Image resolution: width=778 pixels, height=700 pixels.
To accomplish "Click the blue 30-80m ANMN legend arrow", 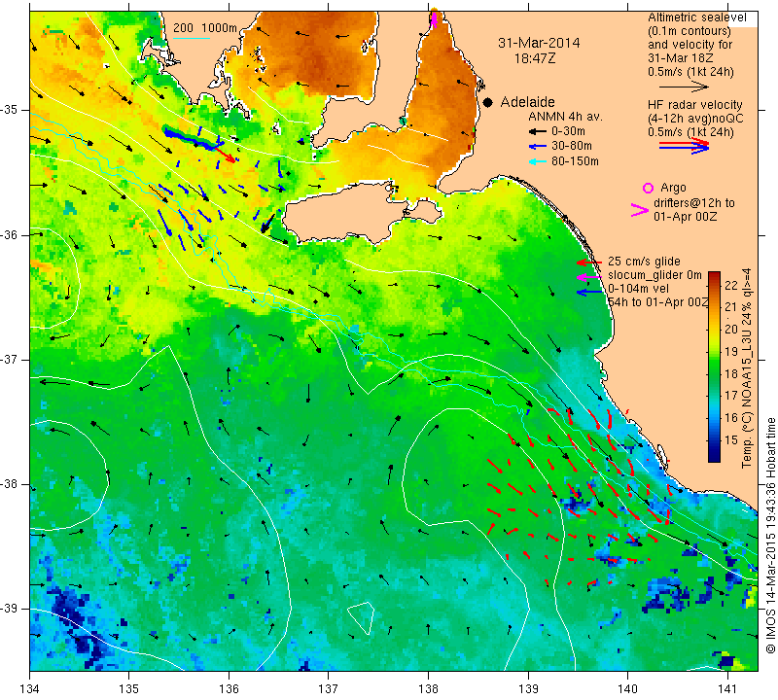I will coord(537,147).
